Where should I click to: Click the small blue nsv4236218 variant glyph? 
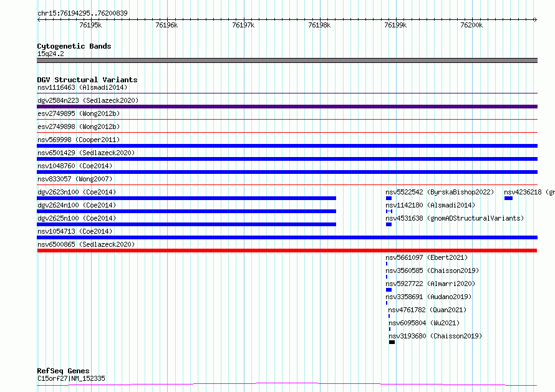click(508, 198)
